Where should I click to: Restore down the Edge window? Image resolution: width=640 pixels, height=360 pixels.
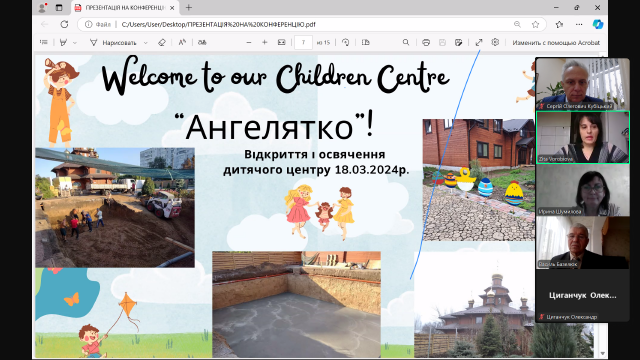pos(577,7)
